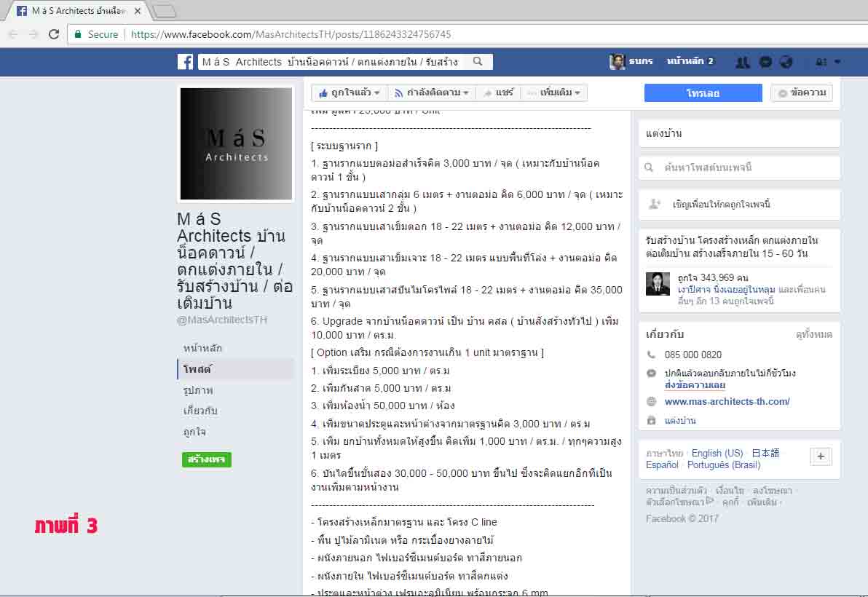
Task: Open www.mas-architects-th.com link
Action: (x=727, y=402)
